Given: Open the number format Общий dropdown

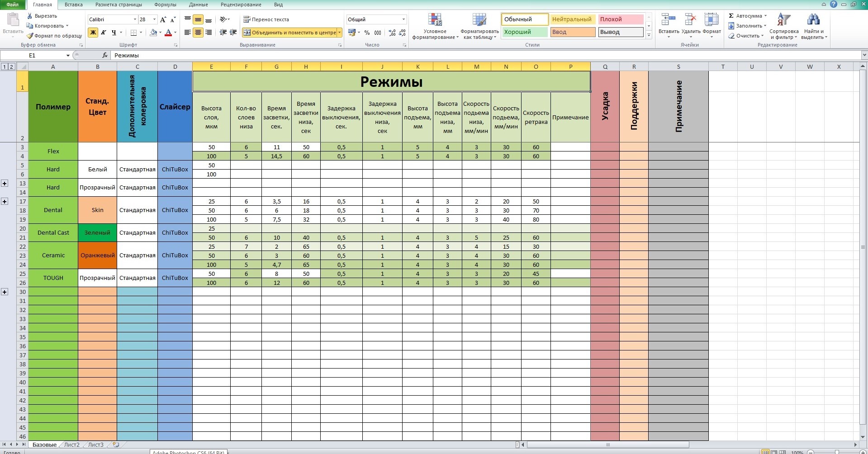Looking at the screenshot, I should 403,19.
